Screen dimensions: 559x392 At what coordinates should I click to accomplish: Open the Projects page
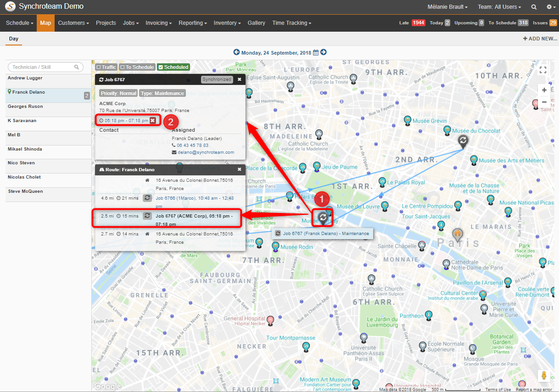click(106, 23)
